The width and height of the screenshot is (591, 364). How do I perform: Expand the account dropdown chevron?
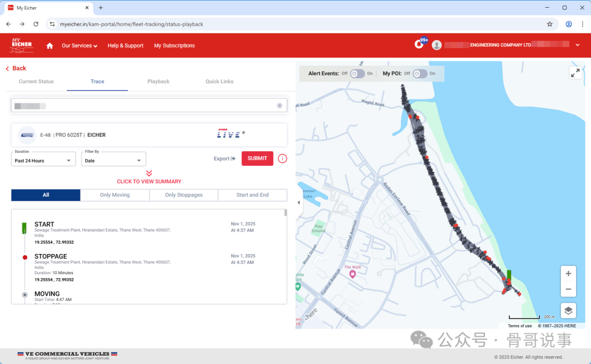(577, 45)
